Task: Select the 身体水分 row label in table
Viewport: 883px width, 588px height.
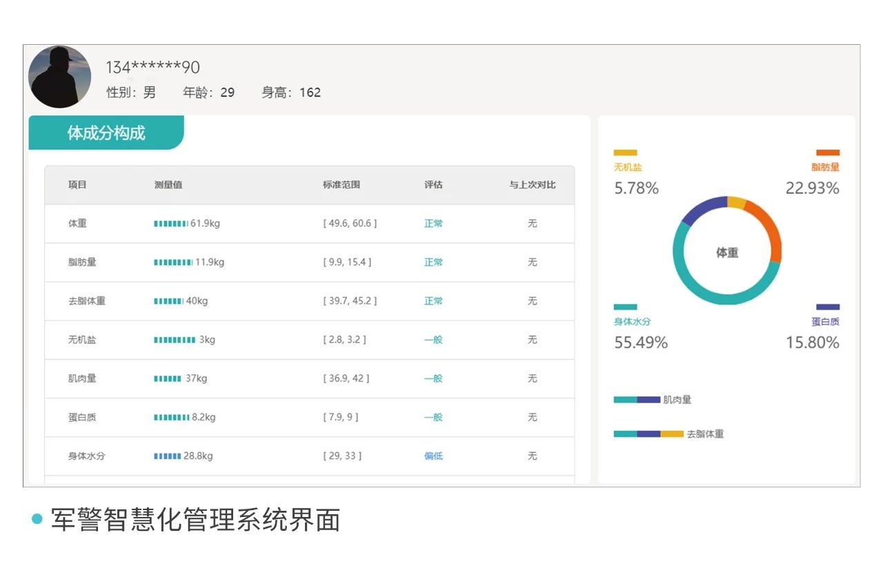Action: point(87,456)
